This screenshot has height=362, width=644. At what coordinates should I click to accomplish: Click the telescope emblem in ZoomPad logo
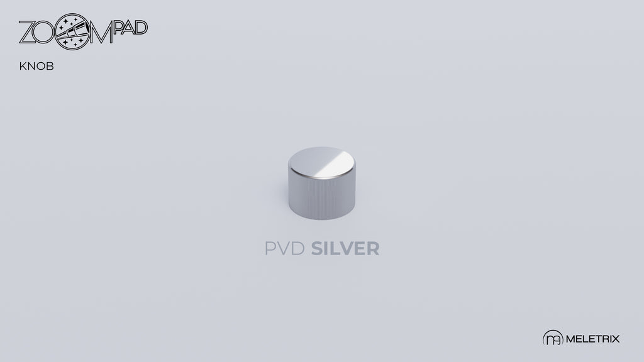point(73,31)
